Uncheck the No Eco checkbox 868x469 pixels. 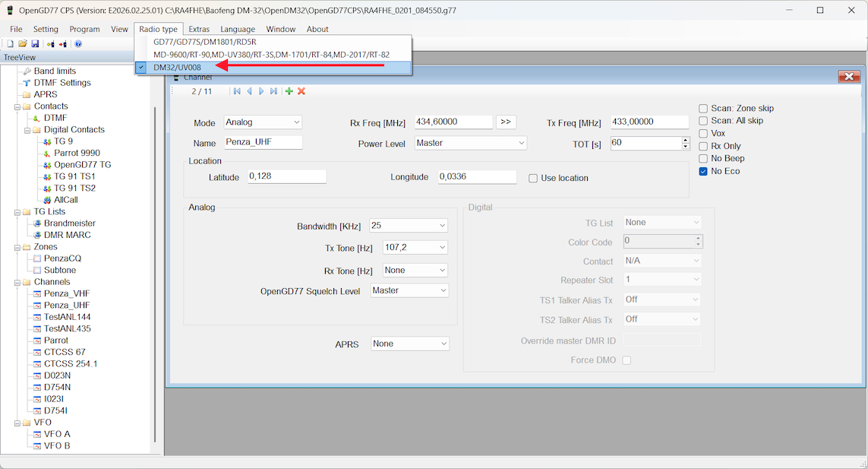(x=703, y=172)
